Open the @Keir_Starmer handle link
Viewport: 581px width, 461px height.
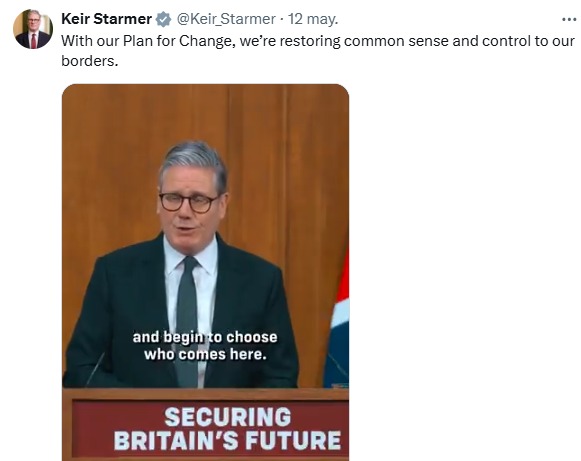[226, 19]
